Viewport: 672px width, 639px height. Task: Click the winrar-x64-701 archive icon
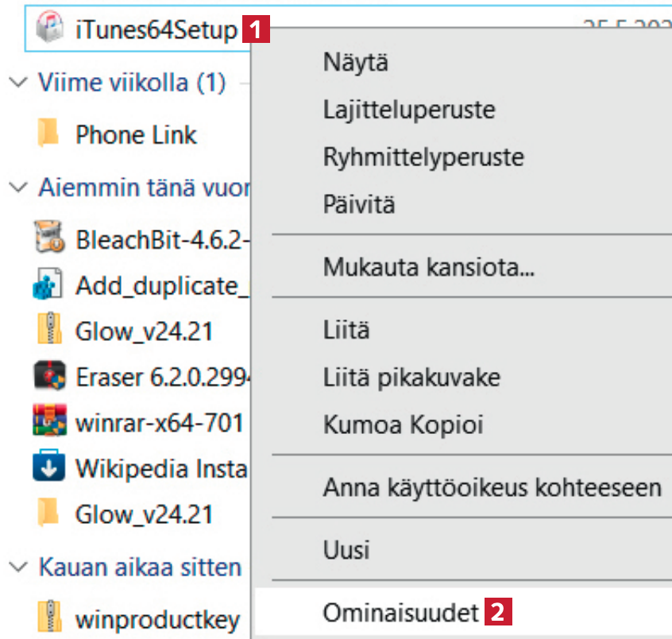[49, 422]
